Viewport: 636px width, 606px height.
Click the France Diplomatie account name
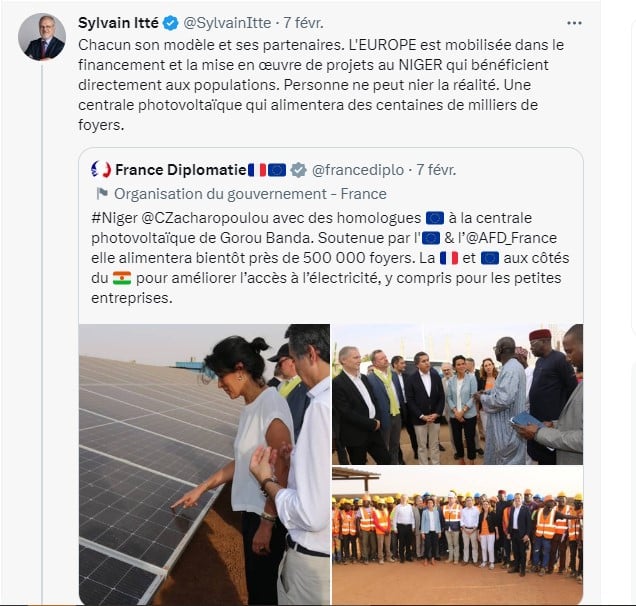[180, 169]
